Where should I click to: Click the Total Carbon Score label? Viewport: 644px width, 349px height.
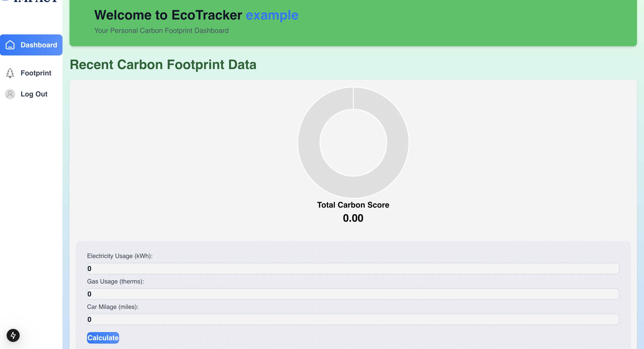click(x=353, y=205)
